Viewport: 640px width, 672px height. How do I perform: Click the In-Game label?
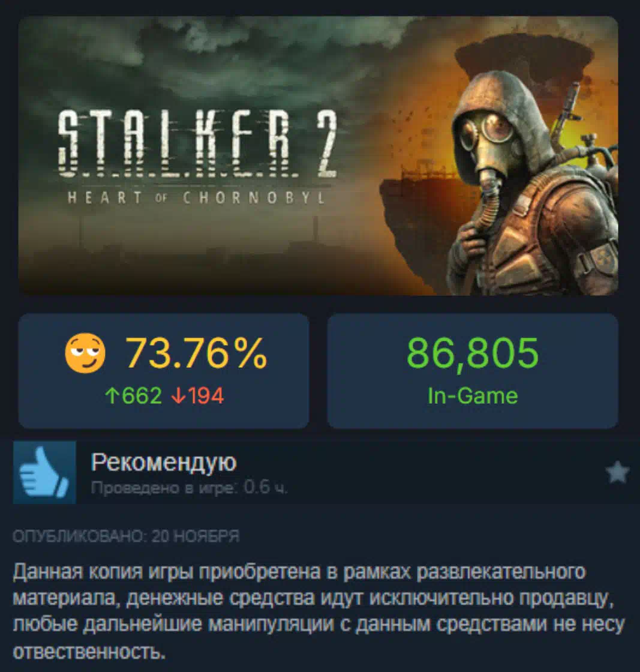coord(473,395)
